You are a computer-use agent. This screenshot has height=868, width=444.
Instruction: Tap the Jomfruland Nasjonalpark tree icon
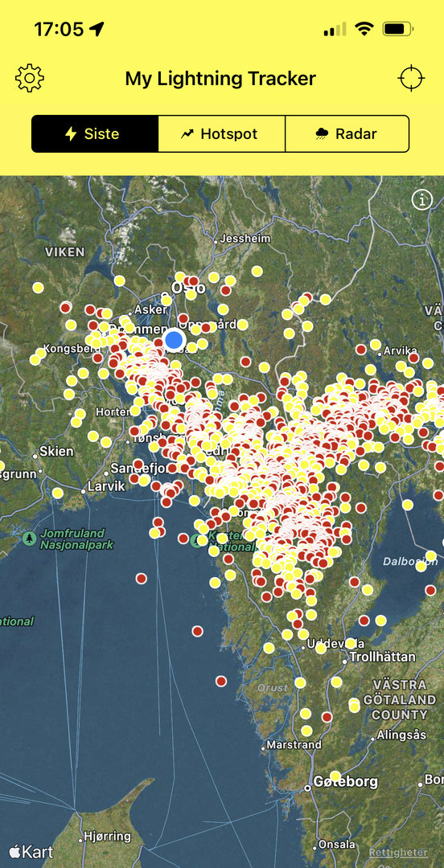point(29,538)
